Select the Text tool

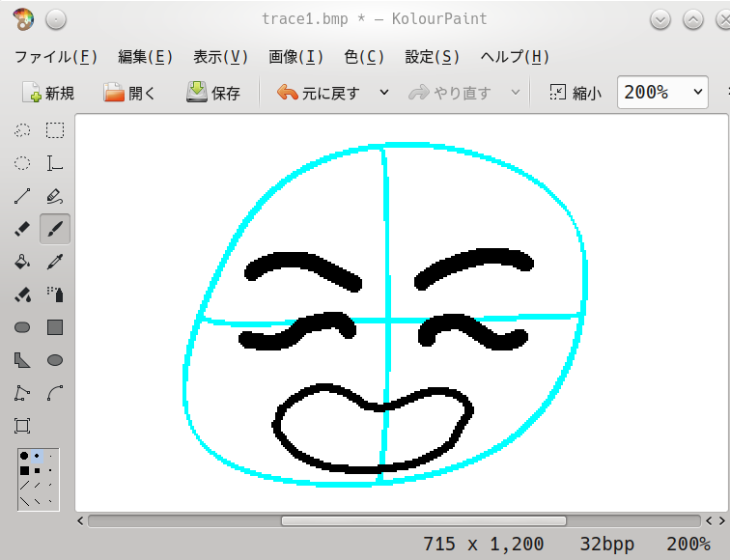point(55,163)
